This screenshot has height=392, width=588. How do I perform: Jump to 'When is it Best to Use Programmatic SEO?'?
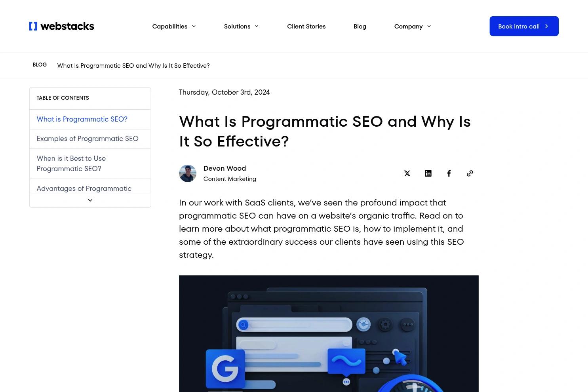tap(71, 164)
